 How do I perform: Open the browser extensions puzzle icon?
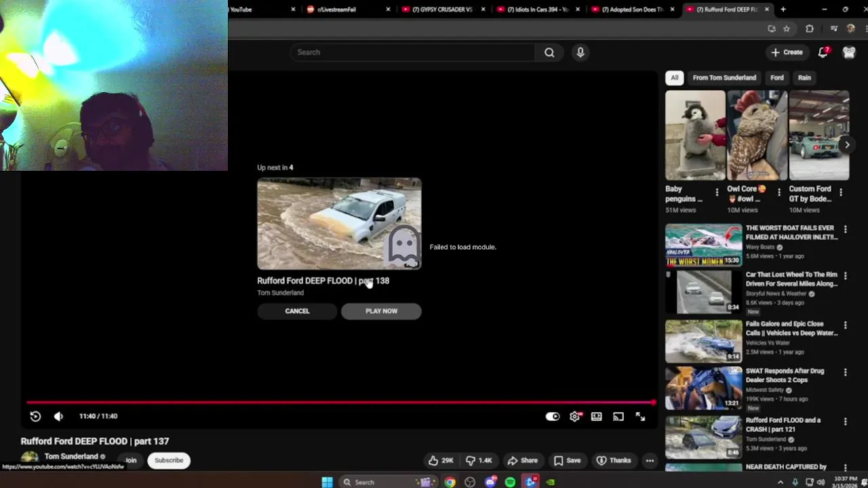coord(809,28)
